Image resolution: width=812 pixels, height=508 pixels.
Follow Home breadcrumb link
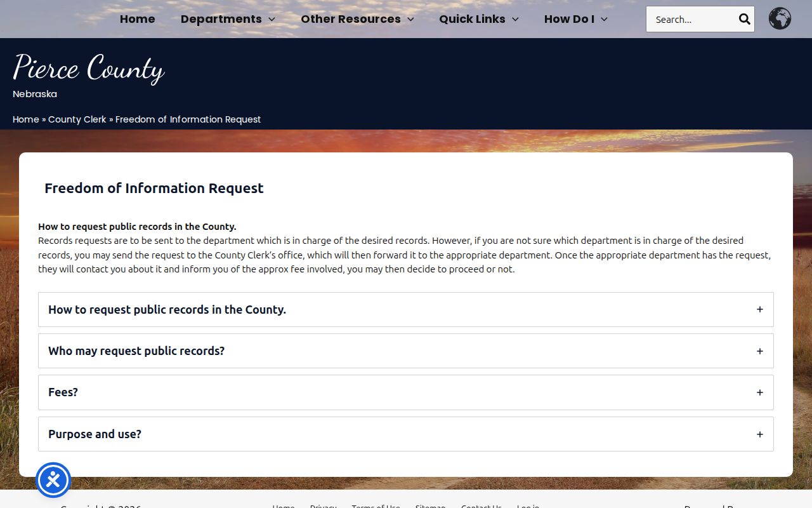tap(26, 119)
